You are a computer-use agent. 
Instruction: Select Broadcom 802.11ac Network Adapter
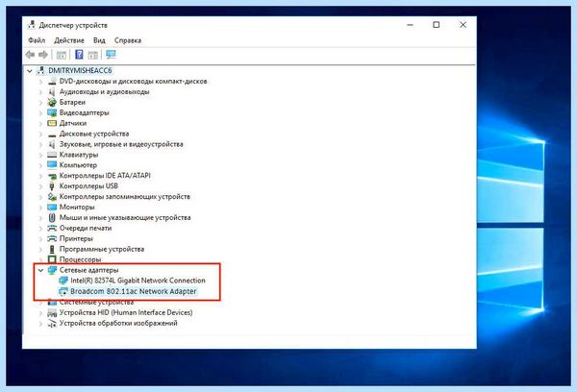134,291
